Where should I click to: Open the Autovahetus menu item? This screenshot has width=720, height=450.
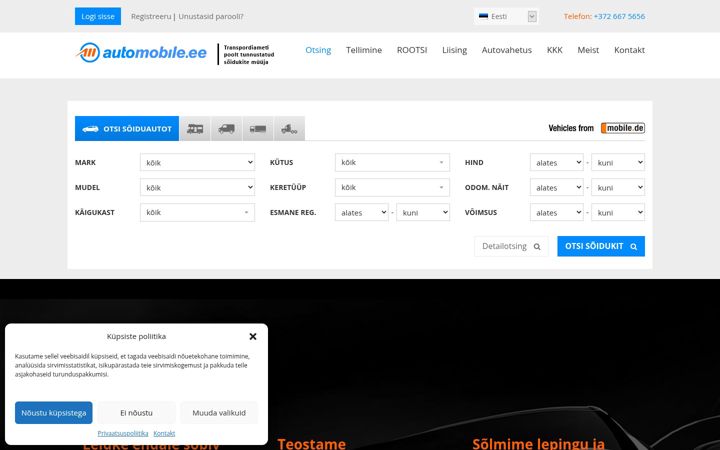point(506,50)
